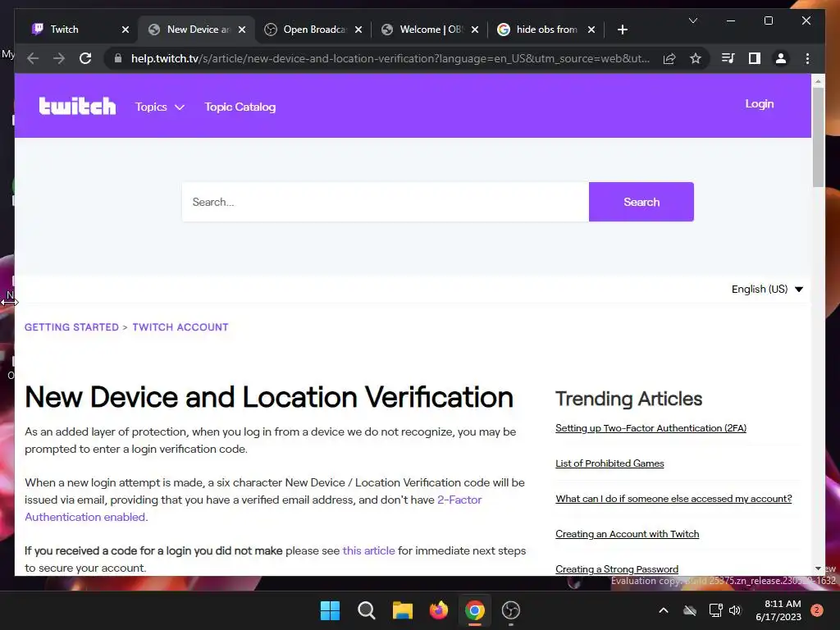
Task: Open the Chrome profile icon
Action: pyautogui.click(x=781, y=58)
